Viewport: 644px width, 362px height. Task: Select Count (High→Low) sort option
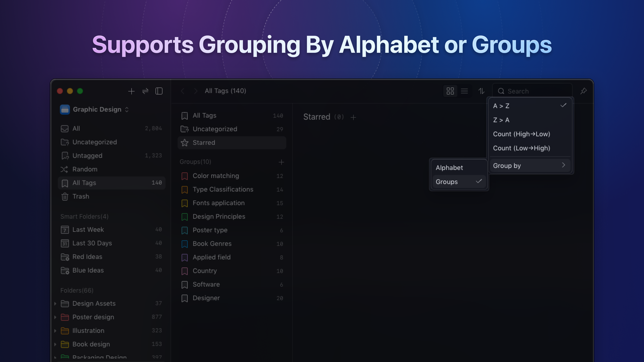521,134
